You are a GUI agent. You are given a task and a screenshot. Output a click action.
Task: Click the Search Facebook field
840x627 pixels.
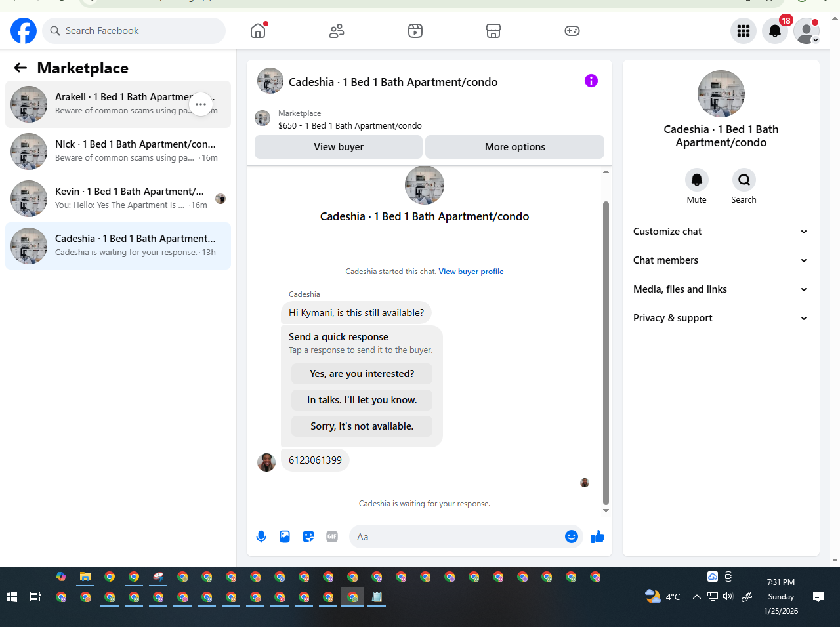coord(134,31)
